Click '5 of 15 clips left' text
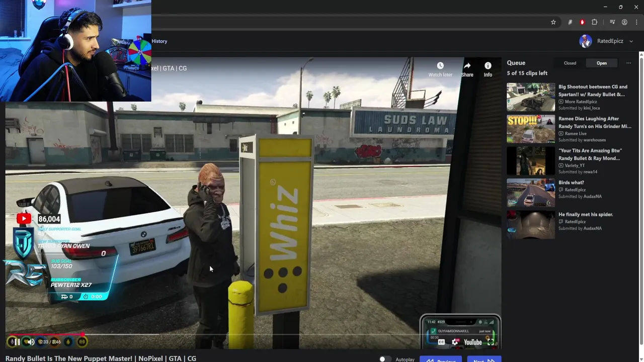 pos(527,73)
